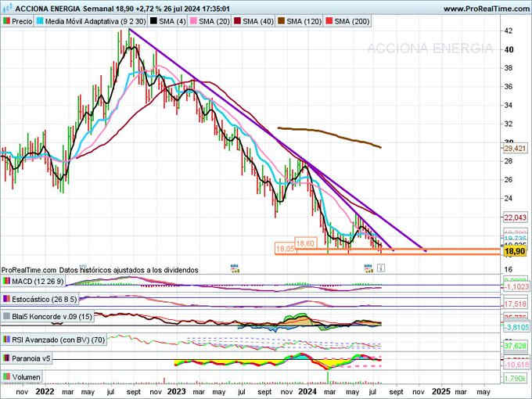This screenshot has width=532, height=399.
Task: Click the Volumen indicator color icon
Action: point(6,377)
